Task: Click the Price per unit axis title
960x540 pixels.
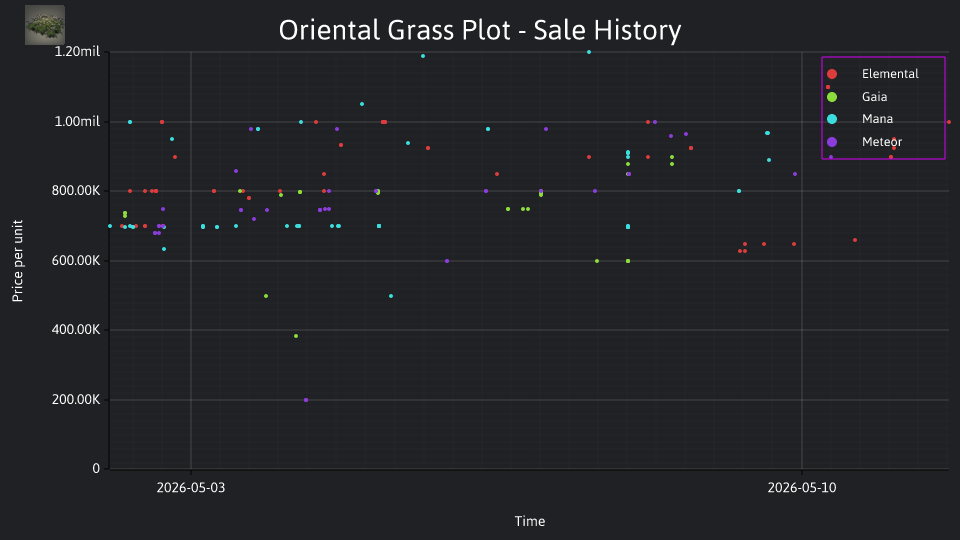Action: (x=18, y=261)
